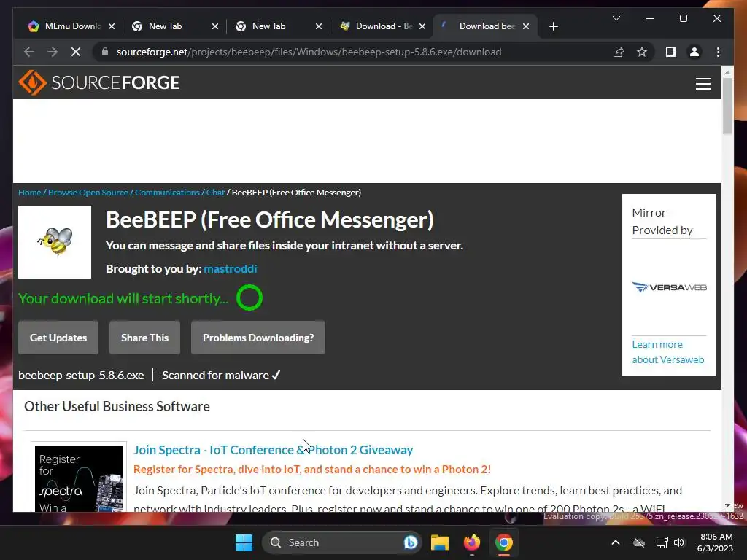Open the Windows Start menu
The height and width of the screenshot is (560, 747).
point(244,542)
